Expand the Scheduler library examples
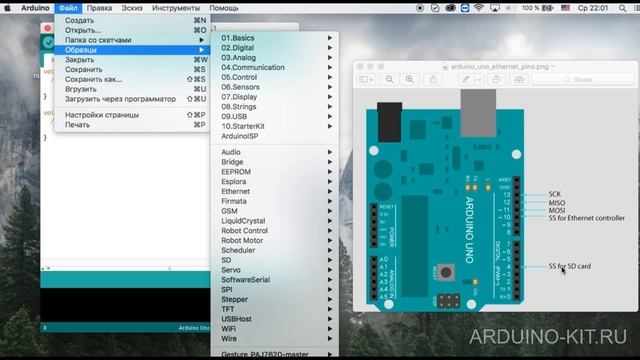This screenshot has width=640, height=360. (275, 250)
